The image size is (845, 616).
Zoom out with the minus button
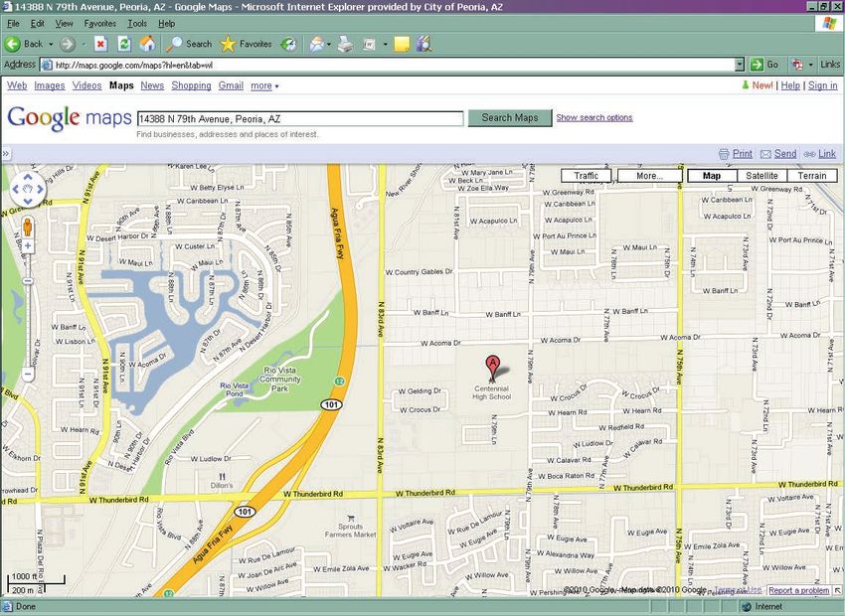coord(28,374)
